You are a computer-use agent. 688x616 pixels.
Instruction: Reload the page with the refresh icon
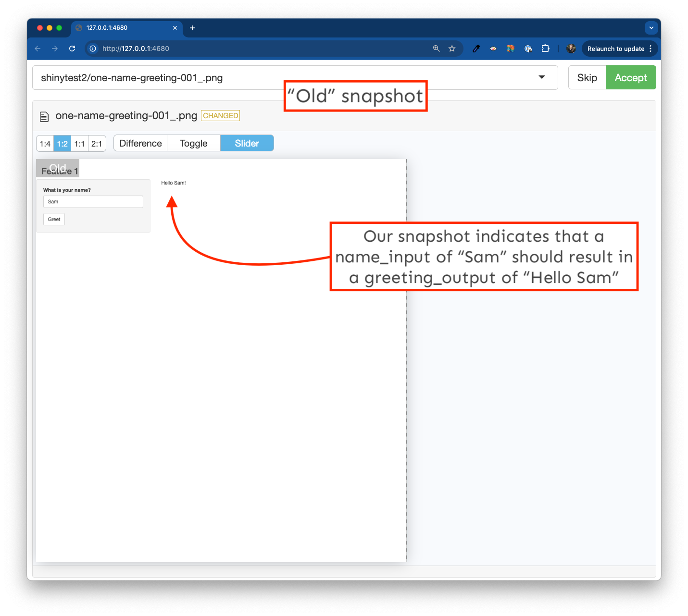tap(72, 49)
